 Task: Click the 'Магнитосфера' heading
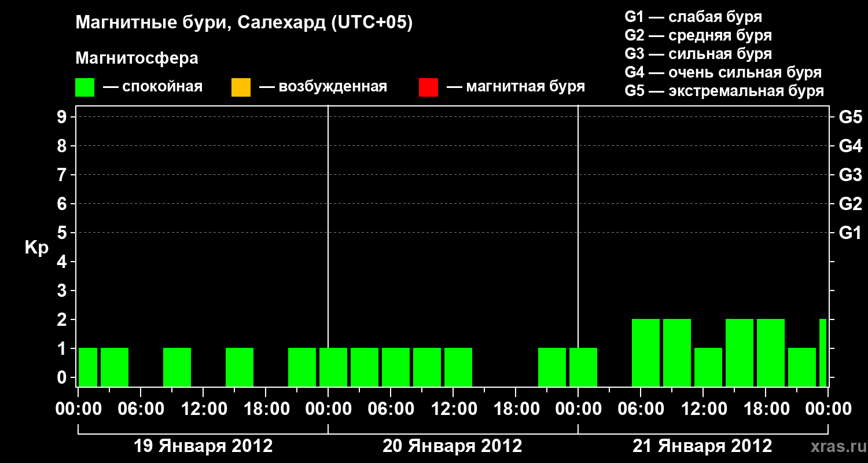click(137, 58)
